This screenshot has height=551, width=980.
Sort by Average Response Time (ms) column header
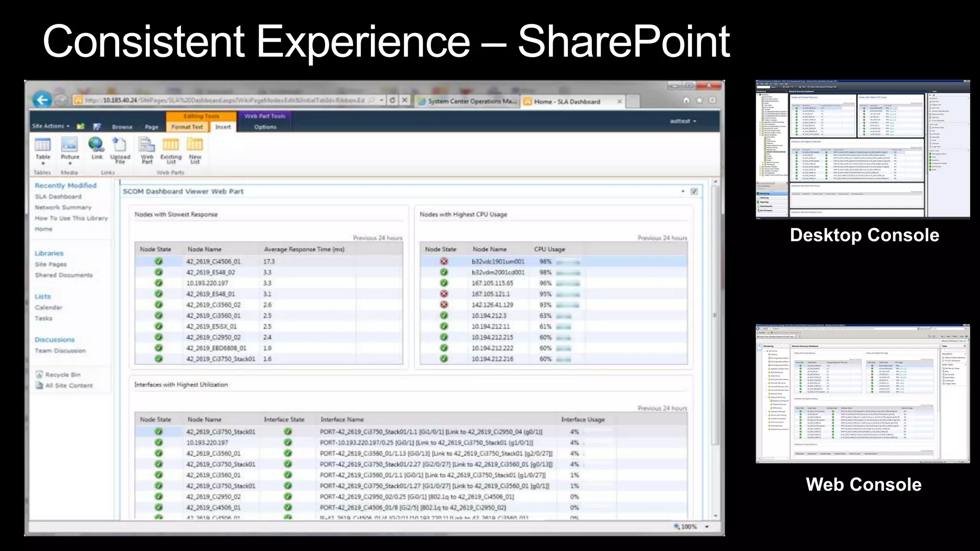click(x=304, y=249)
